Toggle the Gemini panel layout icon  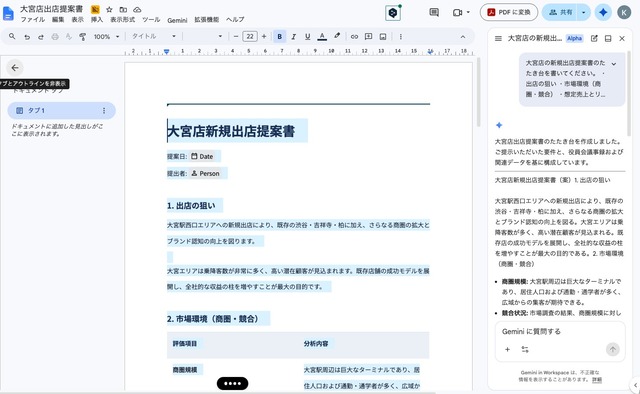tap(608, 38)
